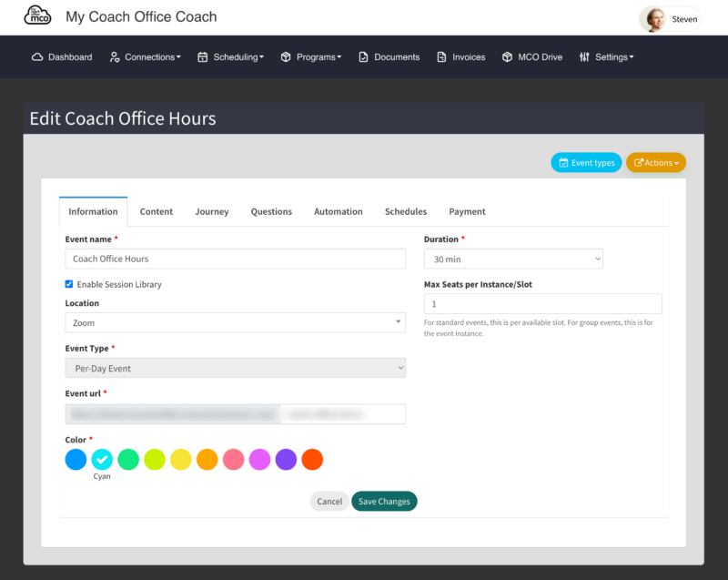
Task: Select the purple color swatch
Action: click(x=286, y=460)
